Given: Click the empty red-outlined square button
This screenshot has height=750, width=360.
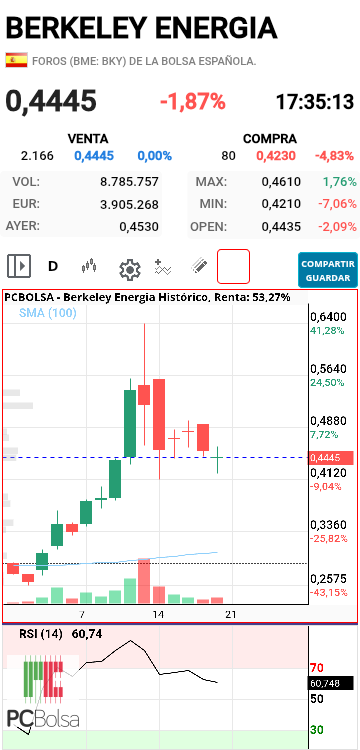Looking at the screenshot, I should pyautogui.click(x=233, y=266).
